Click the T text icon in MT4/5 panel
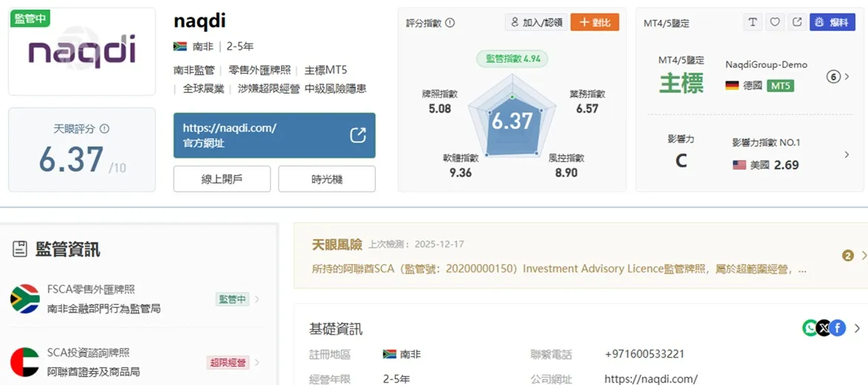The image size is (868, 385). tap(752, 22)
